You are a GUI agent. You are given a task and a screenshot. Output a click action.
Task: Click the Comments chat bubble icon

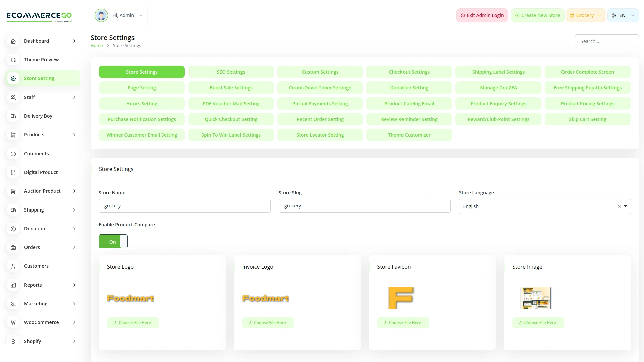(x=13, y=154)
